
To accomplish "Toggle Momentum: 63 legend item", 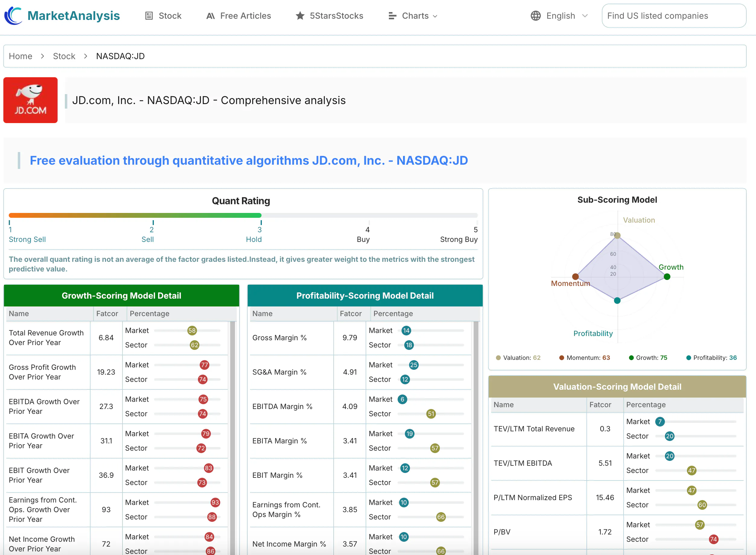I will click(x=585, y=358).
